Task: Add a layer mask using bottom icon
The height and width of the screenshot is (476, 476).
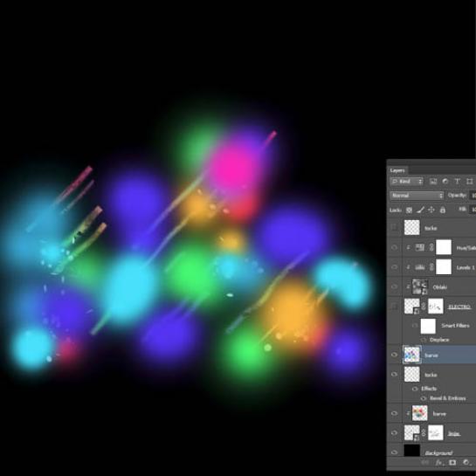Action: coord(452,462)
